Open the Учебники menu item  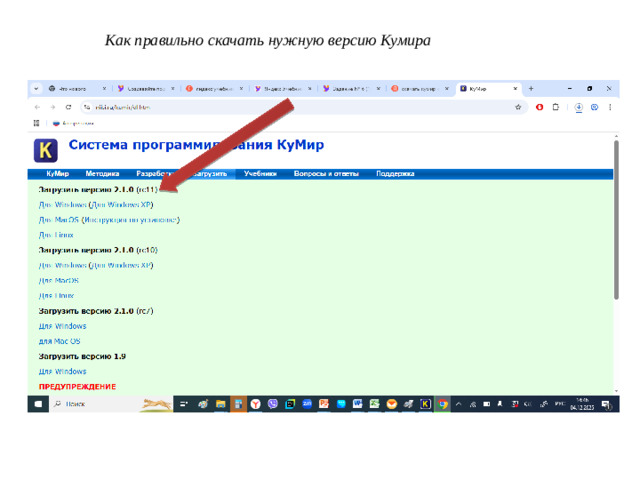(x=260, y=174)
